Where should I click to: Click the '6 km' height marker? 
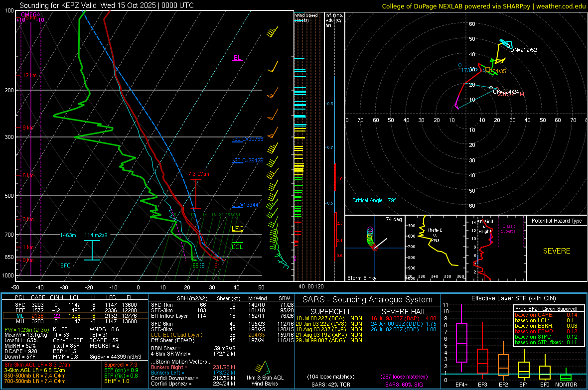click(x=28, y=175)
